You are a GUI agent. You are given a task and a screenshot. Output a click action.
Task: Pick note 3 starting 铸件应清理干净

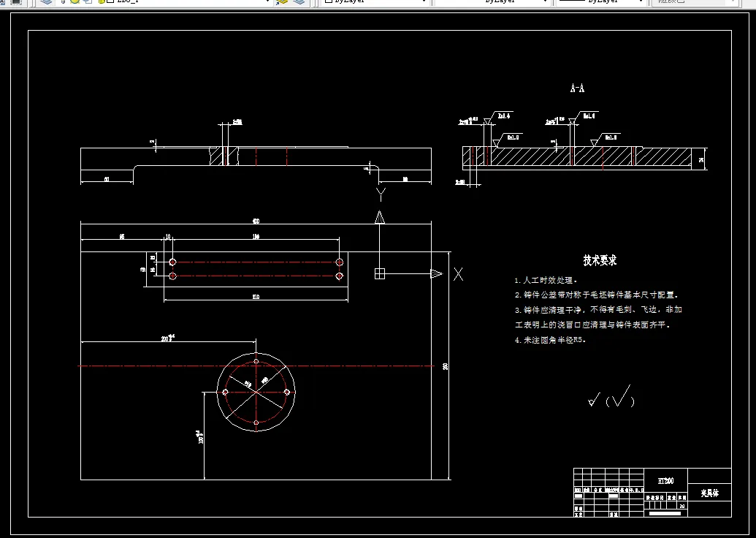(x=598, y=310)
